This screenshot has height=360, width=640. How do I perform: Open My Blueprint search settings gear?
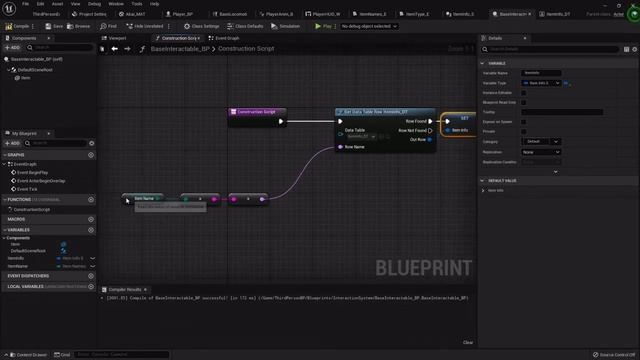tap(91, 143)
